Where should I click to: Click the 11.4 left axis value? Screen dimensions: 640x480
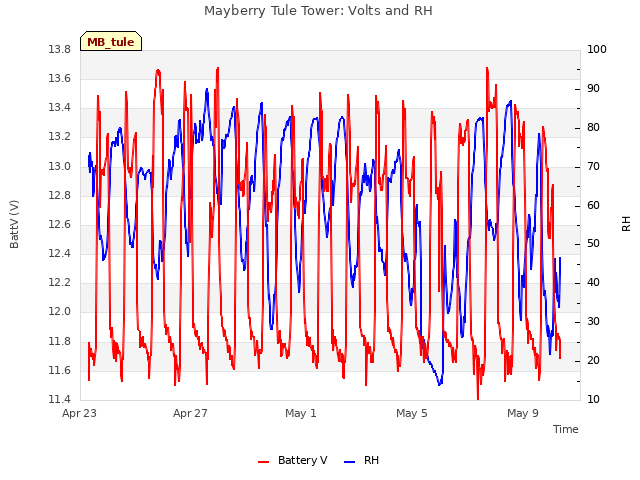point(60,400)
